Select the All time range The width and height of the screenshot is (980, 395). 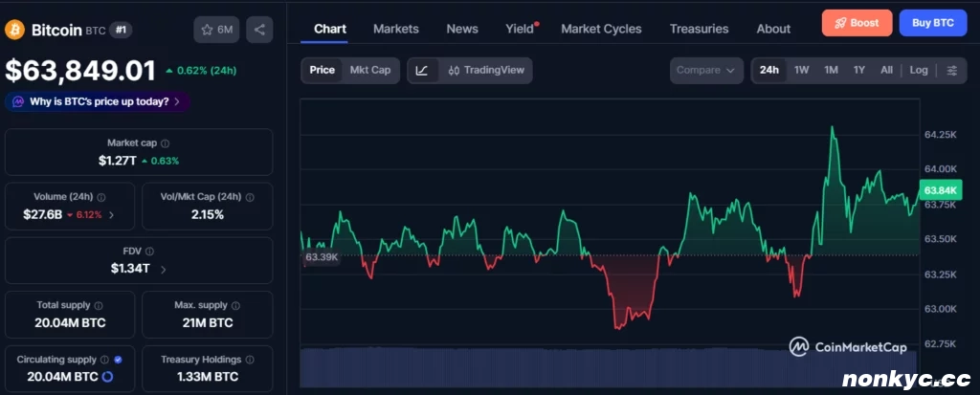click(x=886, y=70)
